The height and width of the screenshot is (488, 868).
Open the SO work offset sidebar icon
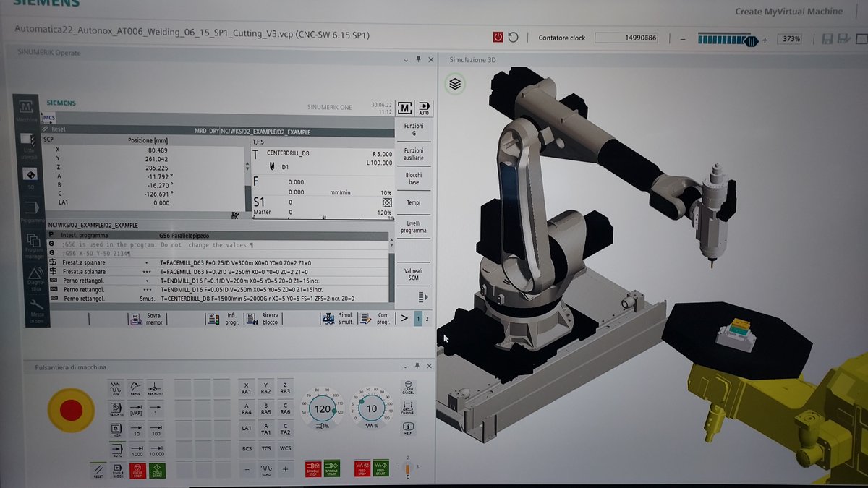(29, 178)
